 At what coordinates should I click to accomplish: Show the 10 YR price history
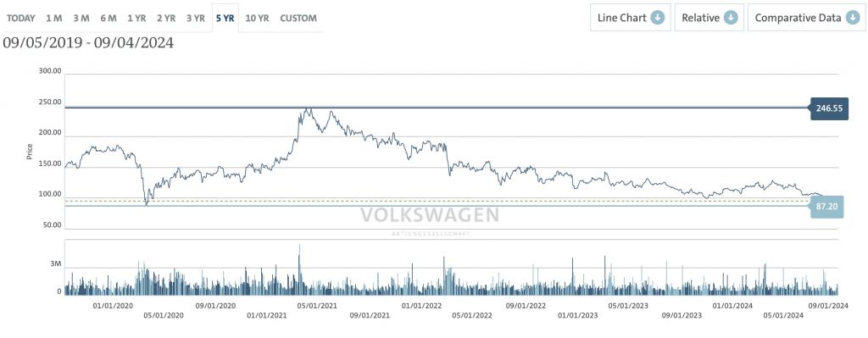tap(257, 18)
